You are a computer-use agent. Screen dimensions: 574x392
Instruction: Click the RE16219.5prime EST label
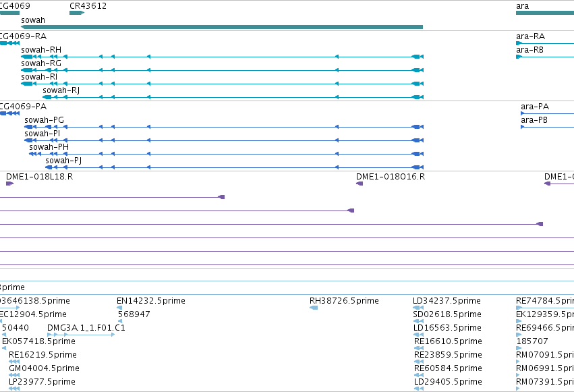pos(42,355)
